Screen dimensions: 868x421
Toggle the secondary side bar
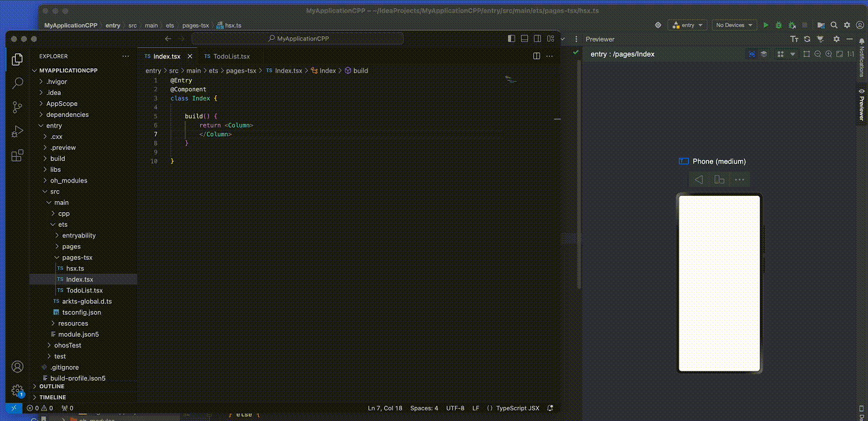pos(537,39)
